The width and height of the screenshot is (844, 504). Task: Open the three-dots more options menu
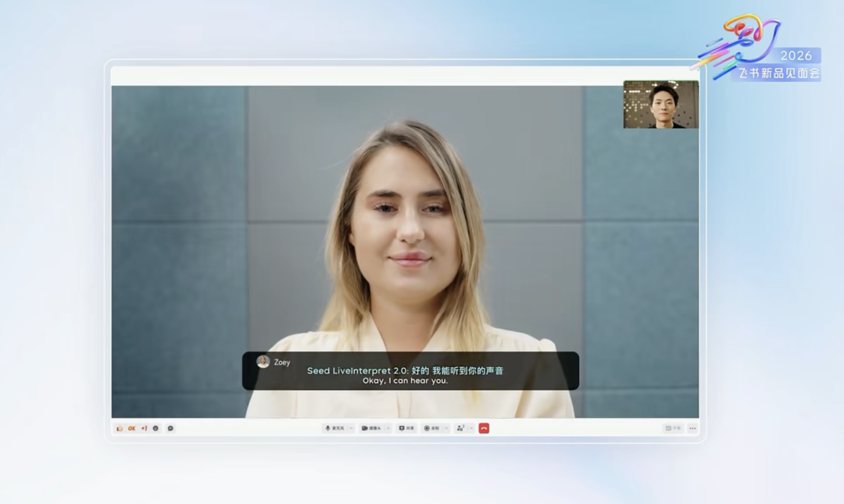(692, 428)
